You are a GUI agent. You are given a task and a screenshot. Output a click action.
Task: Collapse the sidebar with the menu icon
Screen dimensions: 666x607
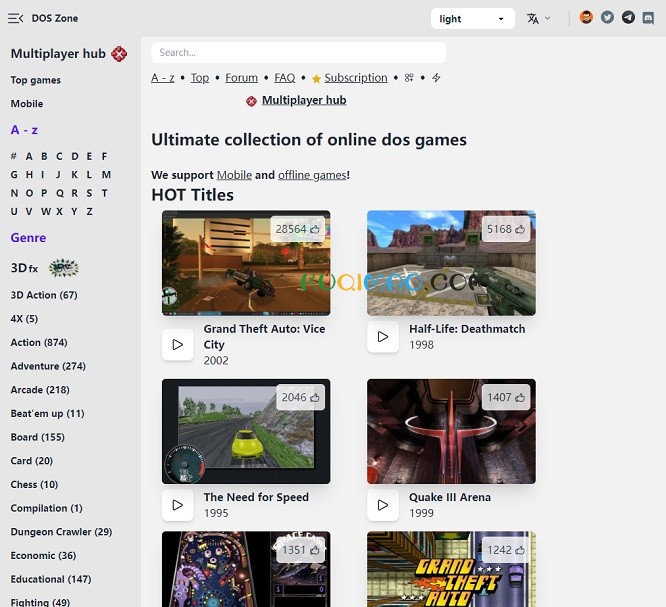[x=15, y=18]
